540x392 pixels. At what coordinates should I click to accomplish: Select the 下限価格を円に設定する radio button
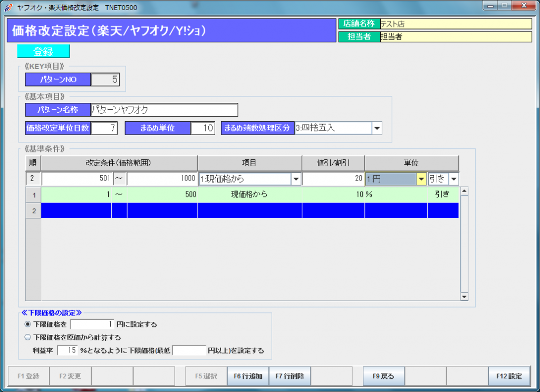28,324
